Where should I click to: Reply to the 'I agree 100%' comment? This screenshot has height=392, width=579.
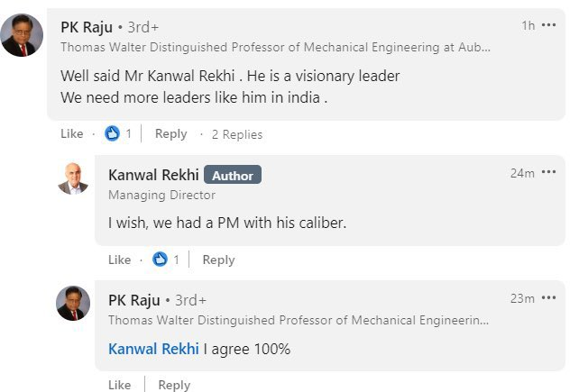point(174,385)
